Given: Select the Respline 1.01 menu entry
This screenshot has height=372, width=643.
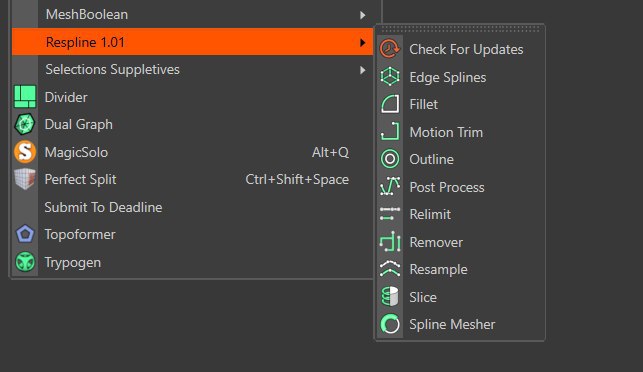Looking at the screenshot, I should [192, 41].
